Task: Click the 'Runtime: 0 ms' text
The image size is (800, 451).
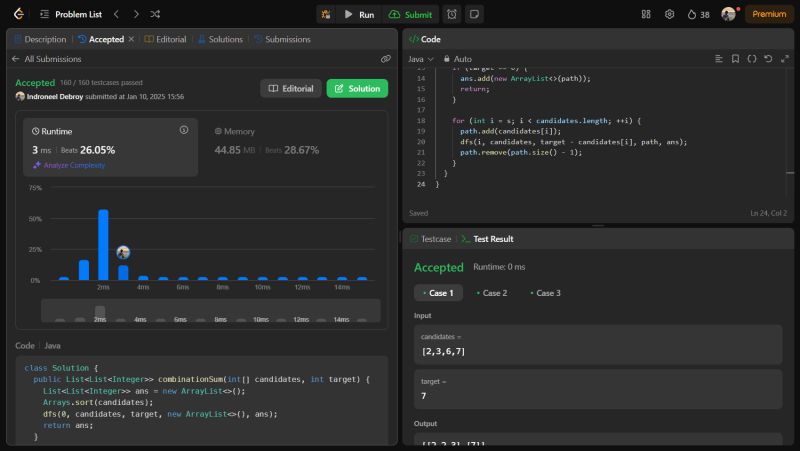Action: click(x=499, y=267)
